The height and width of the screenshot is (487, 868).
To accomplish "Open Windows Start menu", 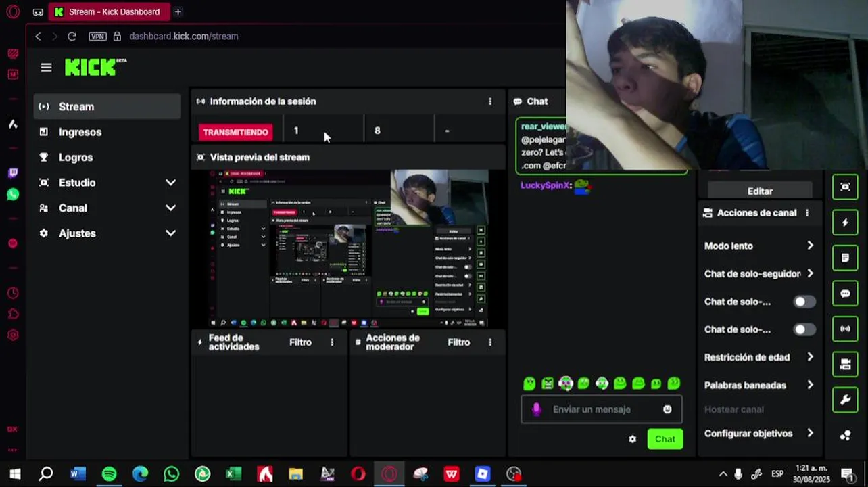I will pyautogui.click(x=15, y=474).
